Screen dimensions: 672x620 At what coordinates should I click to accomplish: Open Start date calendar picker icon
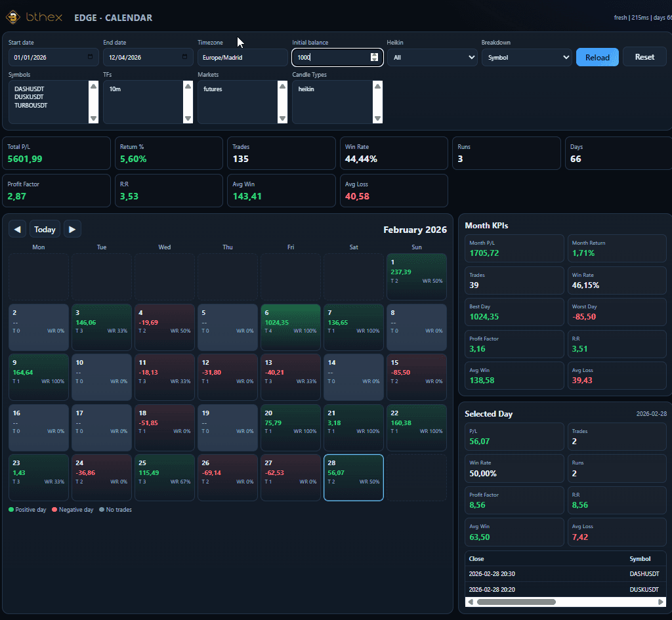[90, 57]
